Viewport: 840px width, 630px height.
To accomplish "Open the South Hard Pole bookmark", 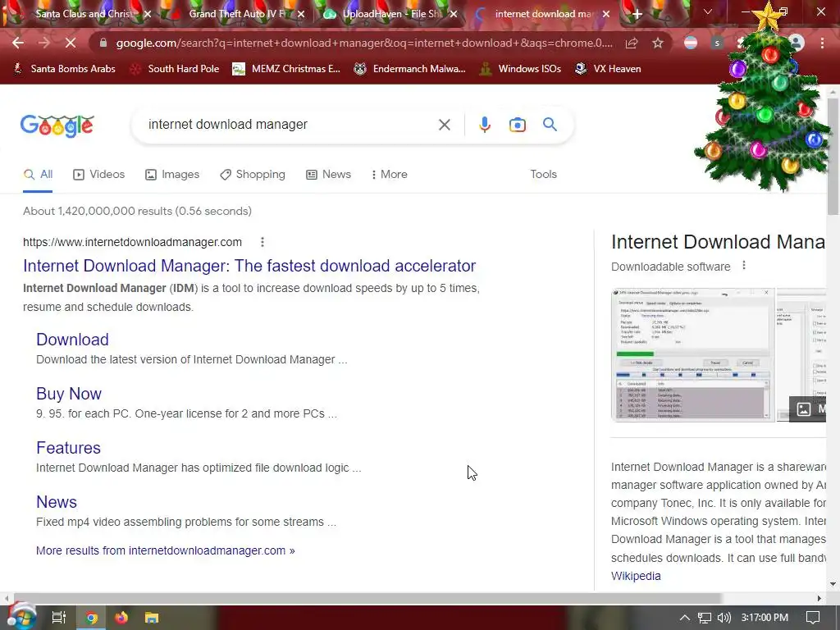I will click(x=176, y=69).
